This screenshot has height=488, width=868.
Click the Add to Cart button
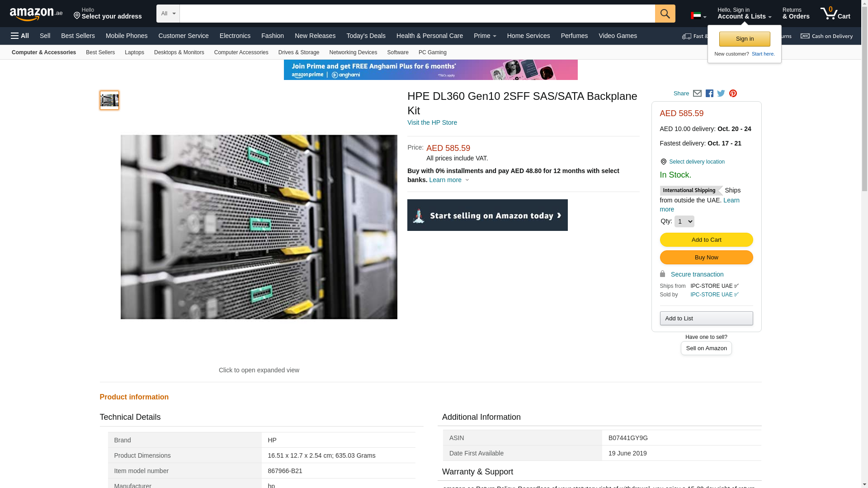[x=706, y=239]
